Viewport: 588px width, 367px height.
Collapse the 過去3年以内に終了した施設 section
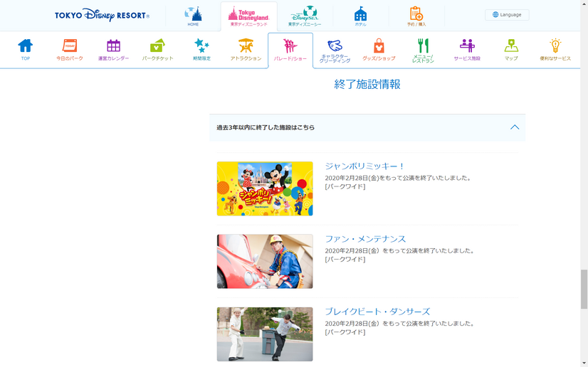click(x=514, y=127)
